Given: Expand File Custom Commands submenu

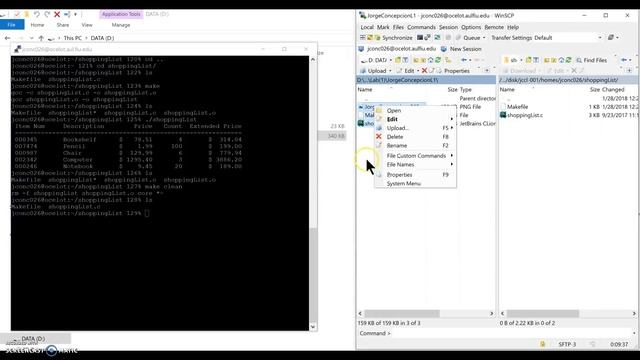Looking at the screenshot, I should (415, 156).
